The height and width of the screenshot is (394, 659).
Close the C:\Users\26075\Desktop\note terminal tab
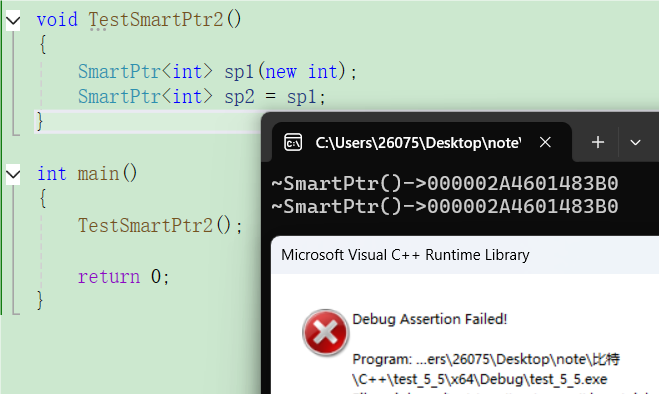coord(545,143)
